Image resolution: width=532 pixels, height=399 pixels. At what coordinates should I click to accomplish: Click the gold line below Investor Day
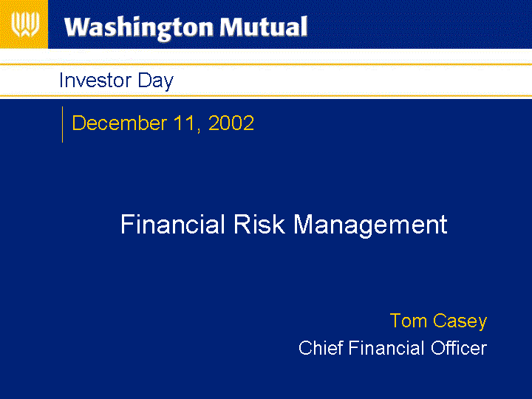pyautogui.click(x=266, y=96)
